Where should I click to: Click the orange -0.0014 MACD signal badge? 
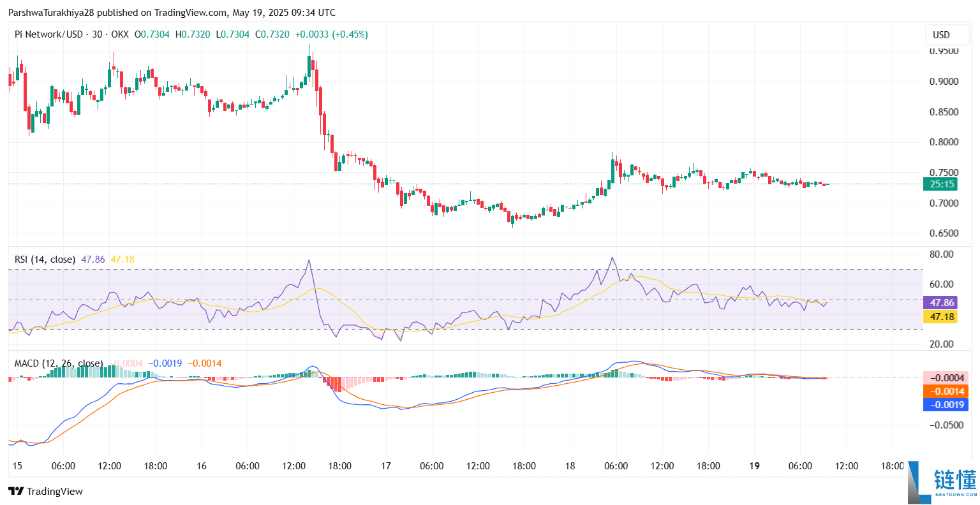[944, 392]
